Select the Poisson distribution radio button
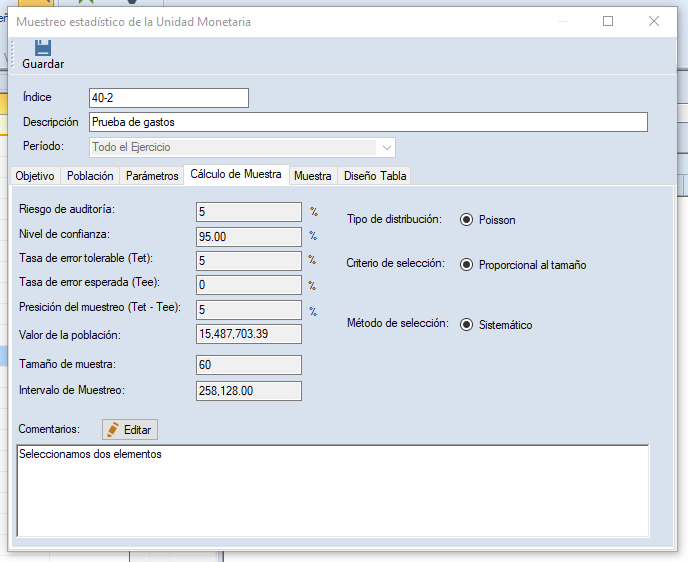Viewport: 688px width, 562px height. (467, 220)
